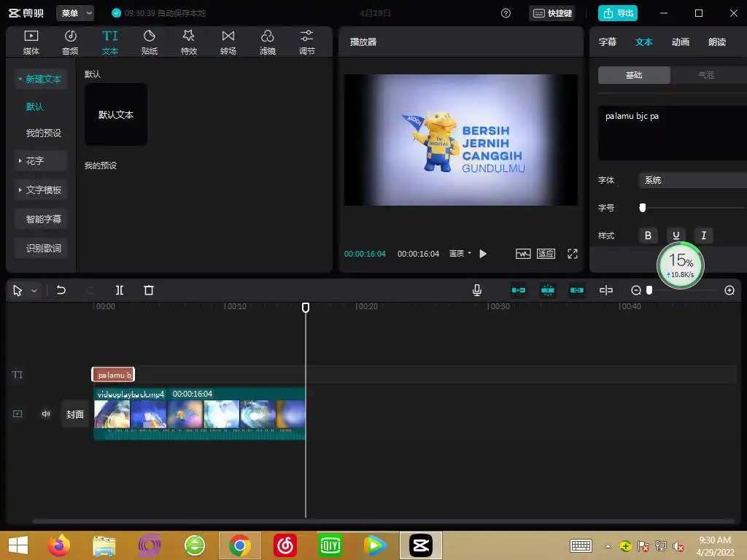Toggle bold text style
The image size is (747, 560).
tap(648, 236)
